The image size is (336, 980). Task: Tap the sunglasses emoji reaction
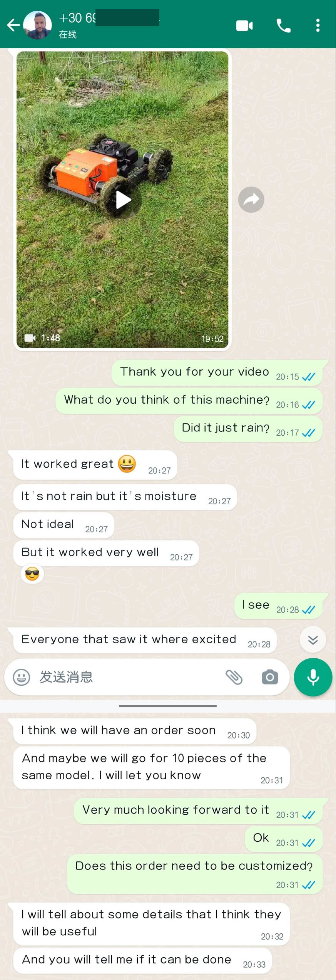(32, 574)
